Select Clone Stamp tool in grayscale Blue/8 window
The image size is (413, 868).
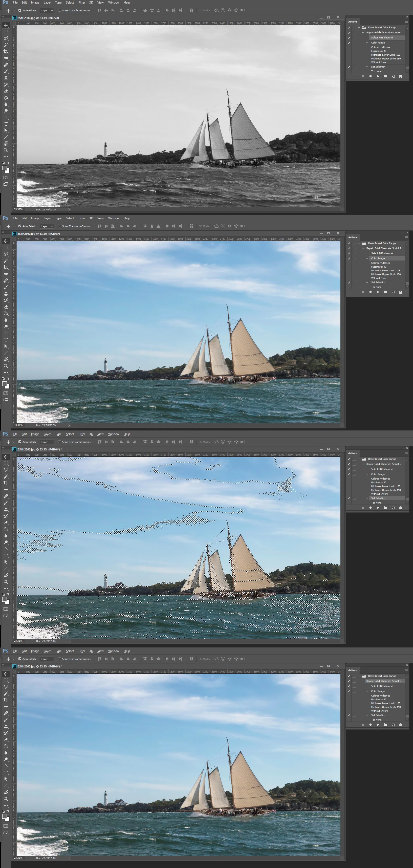tap(6, 78)
